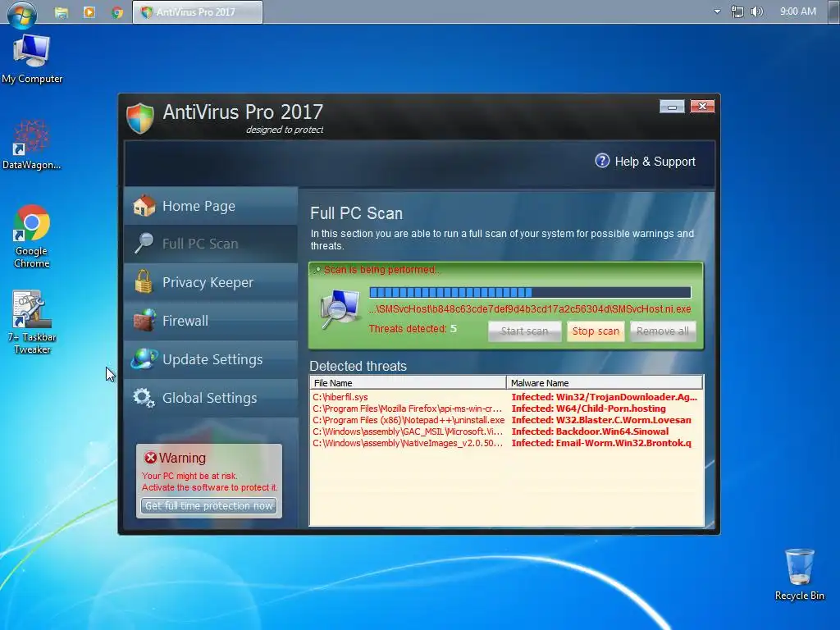
Task: Select My Computer desktop icon
Action: (32, 59)
